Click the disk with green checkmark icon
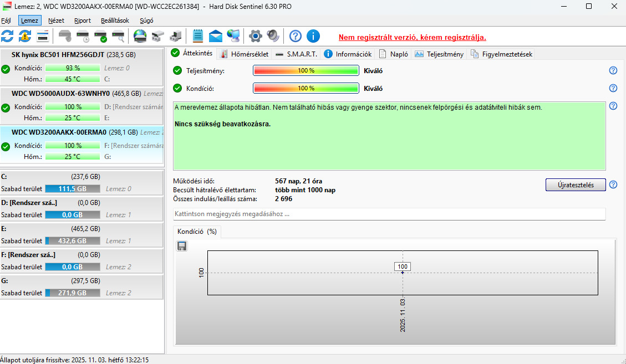 coord(100,36)
